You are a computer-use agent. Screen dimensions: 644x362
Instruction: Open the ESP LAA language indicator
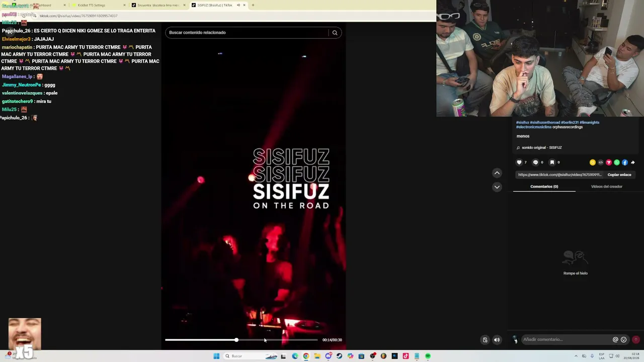(x=602, y=356)
